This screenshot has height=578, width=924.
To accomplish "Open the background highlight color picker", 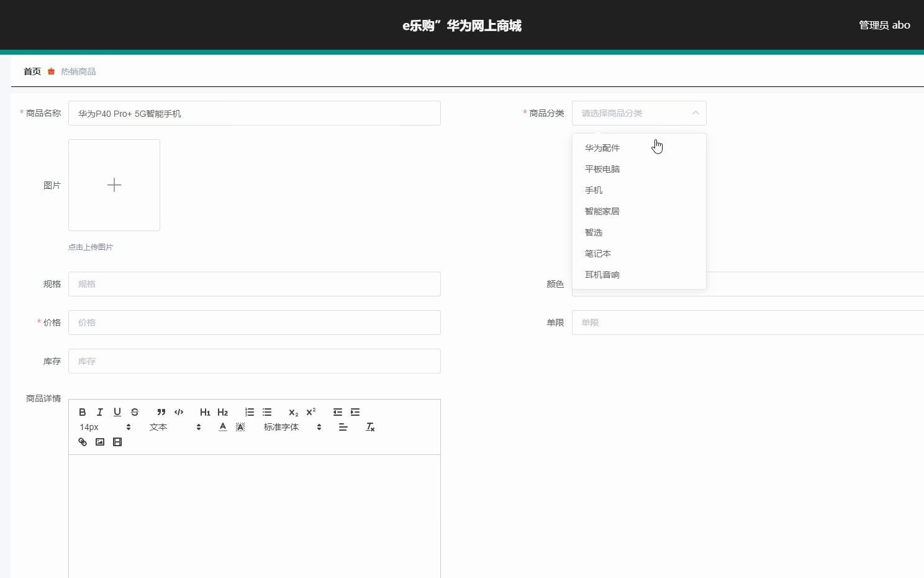I will (240, 427).
